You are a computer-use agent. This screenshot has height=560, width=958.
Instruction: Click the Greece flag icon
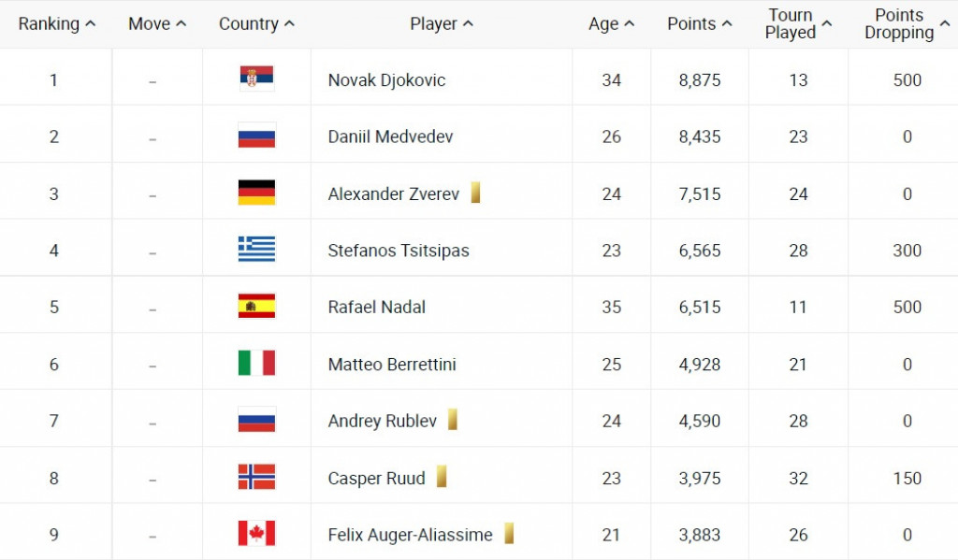(256, 250)
